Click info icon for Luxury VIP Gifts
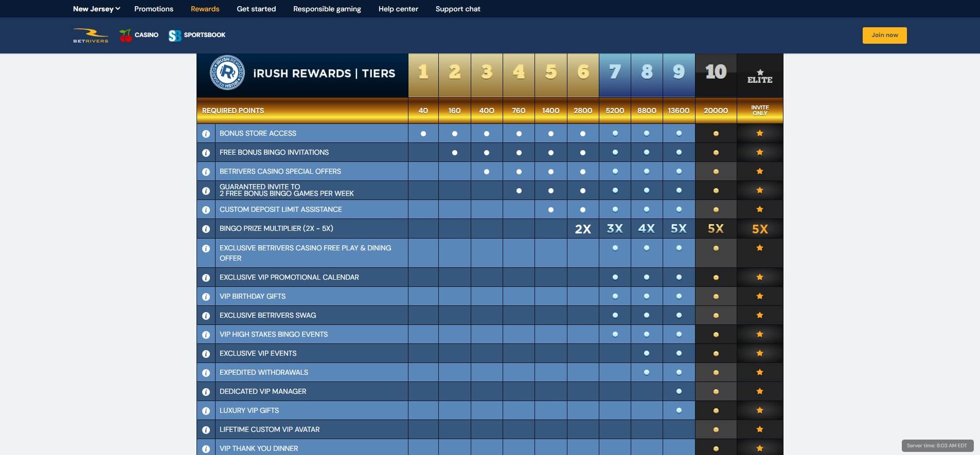 pyautogui.click(x=206, y=411)
